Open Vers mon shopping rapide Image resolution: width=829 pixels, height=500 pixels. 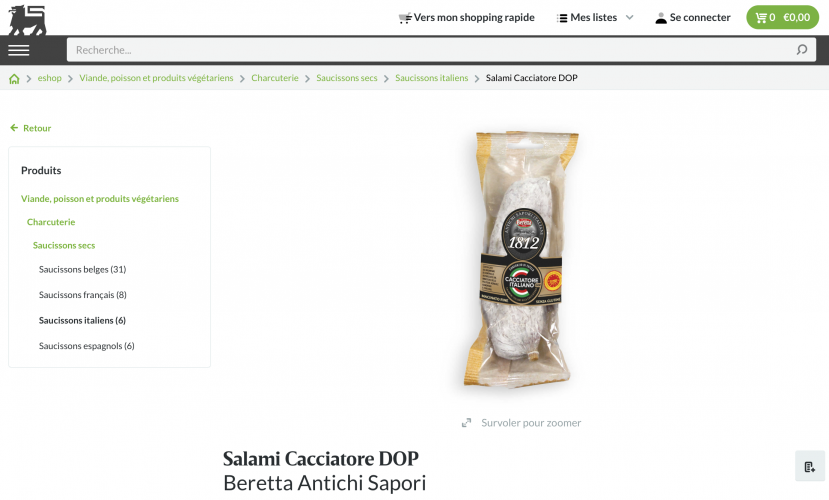click(x=466, y=17)
